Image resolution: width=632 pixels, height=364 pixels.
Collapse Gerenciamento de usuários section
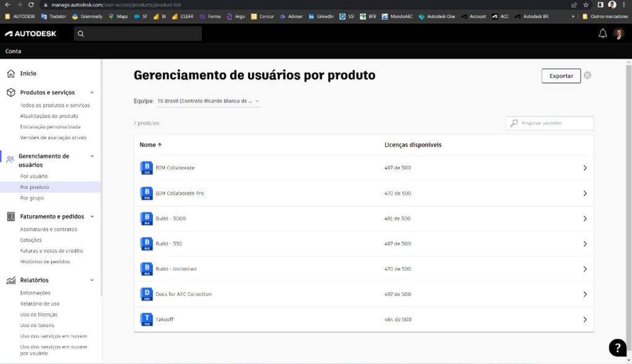click(92, 157)
